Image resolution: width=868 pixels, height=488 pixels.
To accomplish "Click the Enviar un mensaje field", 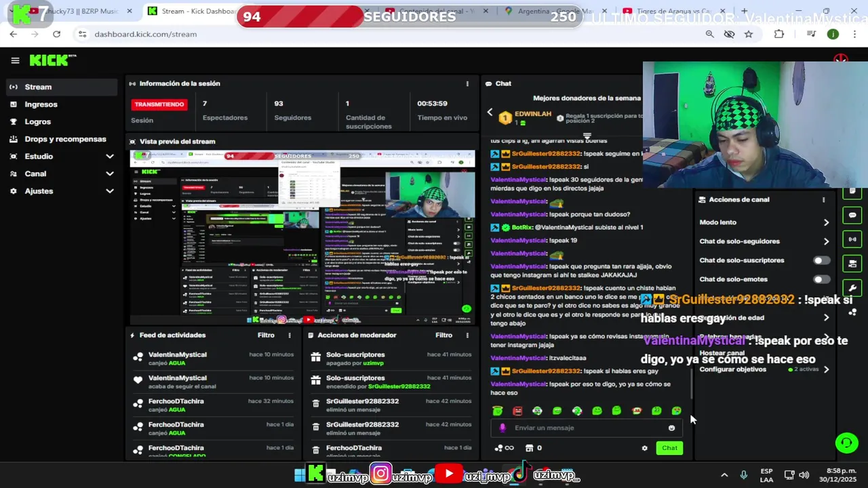I will pyautogui.click(x=587, y=428).
